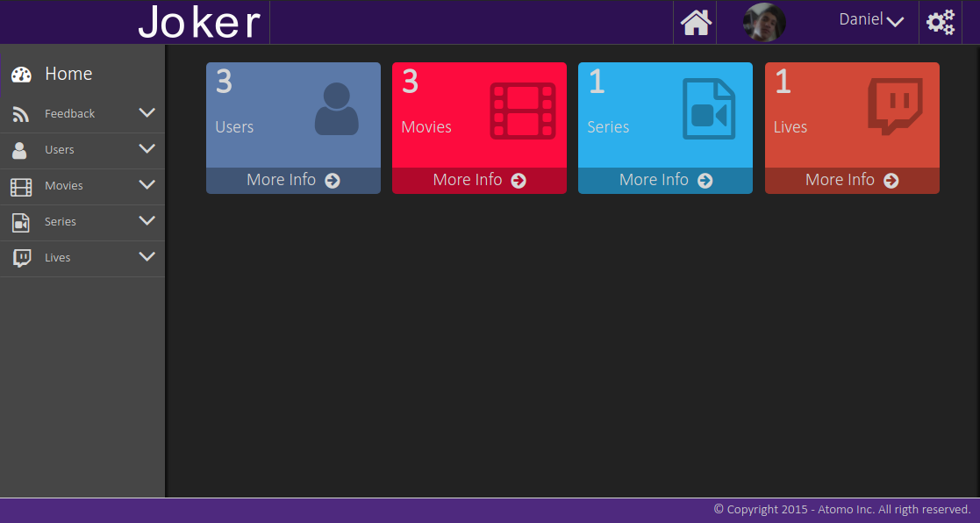Click the film reel icon on Movies card
The width and height of the screenshot is (980, 523).
(x=523, y=111)
